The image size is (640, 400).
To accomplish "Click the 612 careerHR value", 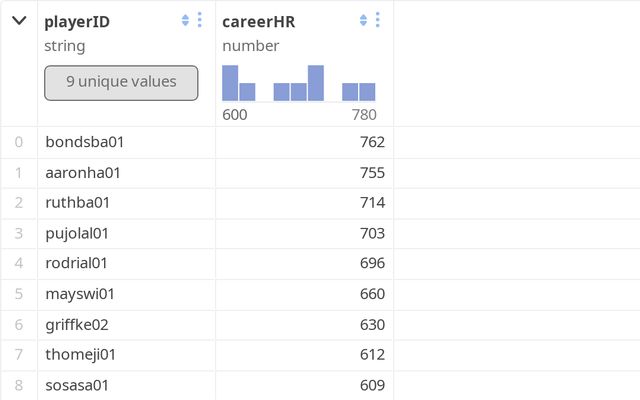I will (371, 354).
